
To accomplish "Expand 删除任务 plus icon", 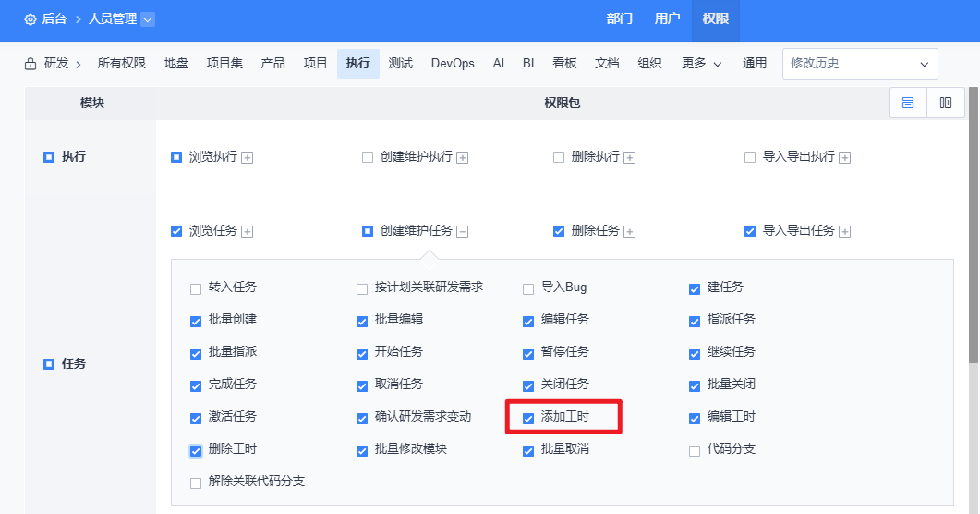I will 630,231.
